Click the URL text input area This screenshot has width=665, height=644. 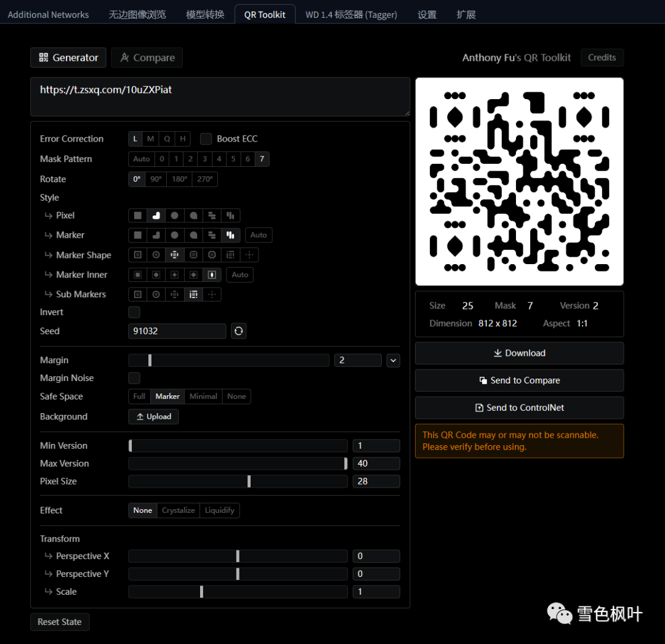click(x=220, y=97)
